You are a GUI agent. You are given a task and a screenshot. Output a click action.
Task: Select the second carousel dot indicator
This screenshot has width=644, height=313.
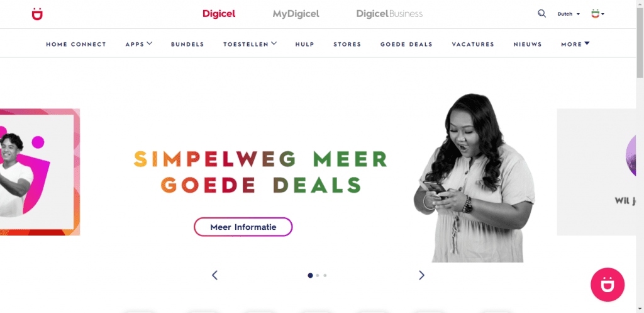318,276
